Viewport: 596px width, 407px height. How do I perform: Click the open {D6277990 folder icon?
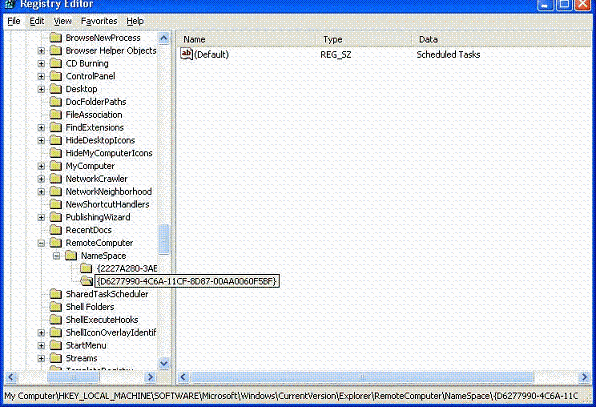tap(87, 281)
